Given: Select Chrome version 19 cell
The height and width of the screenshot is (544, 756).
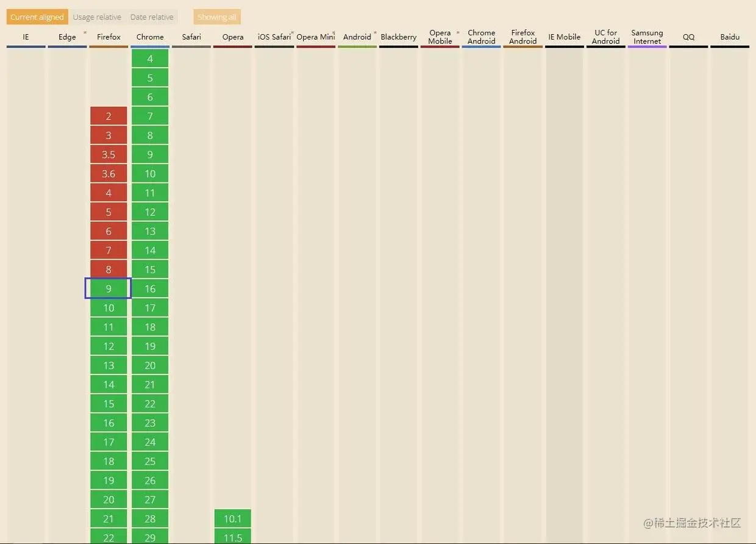Looking at the screenshot, I should 150,346.
